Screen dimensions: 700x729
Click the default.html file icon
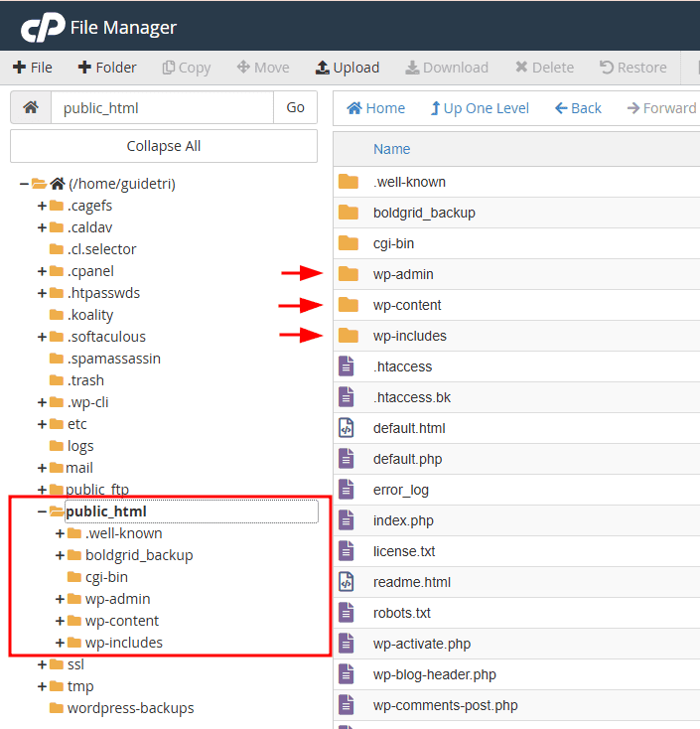(x=347, y=428)
